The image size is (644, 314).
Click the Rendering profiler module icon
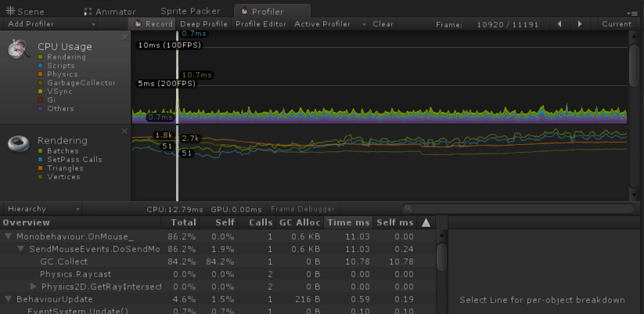20,143
